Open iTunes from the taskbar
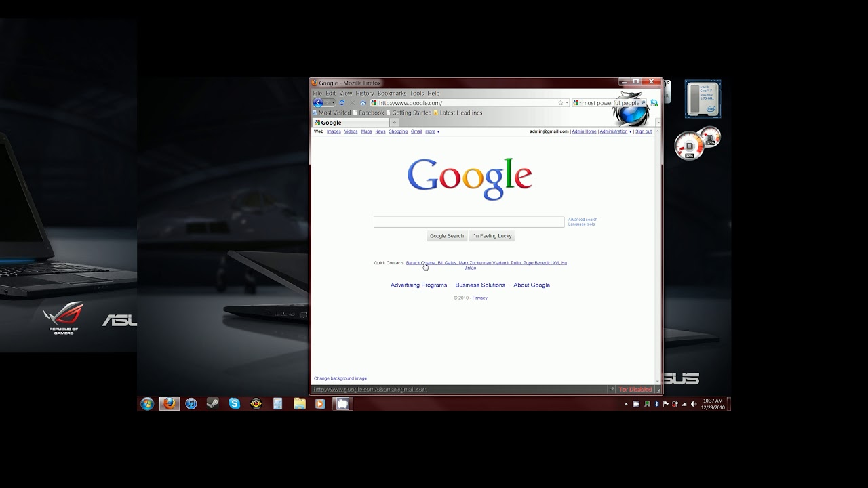Screen dimensions: 868x488 pyautogui.click(x=191, y=404)
